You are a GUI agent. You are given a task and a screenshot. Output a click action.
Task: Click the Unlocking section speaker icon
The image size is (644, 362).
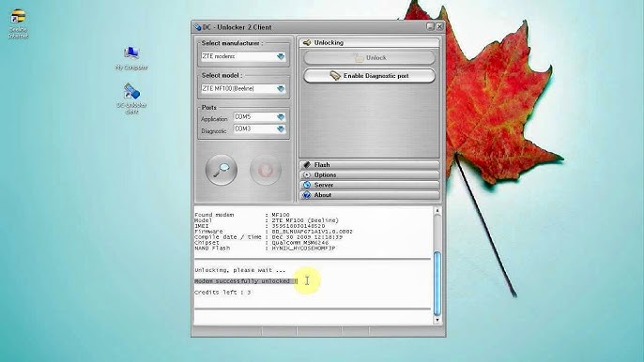306,42
